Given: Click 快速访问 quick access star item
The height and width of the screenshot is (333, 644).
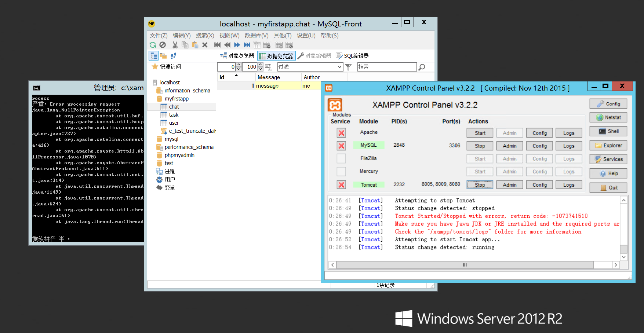Looking at the screenshot, I should (x=167, y=66).
